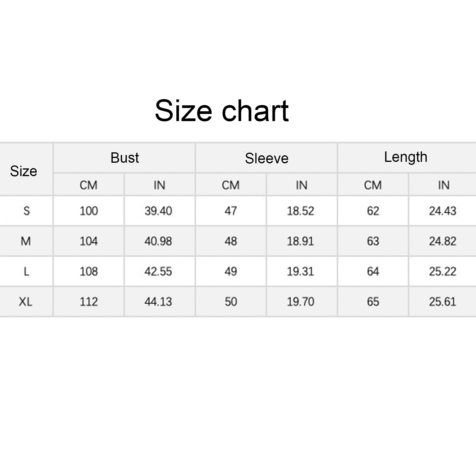Select the M size row label
The image size is (476, 476).
point(26,241)
